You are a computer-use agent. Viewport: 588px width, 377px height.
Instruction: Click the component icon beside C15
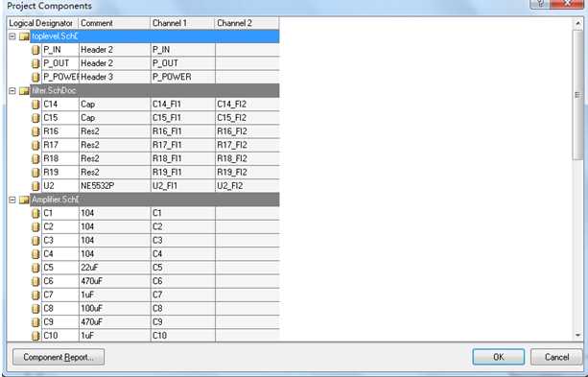click(x=35, y=118)
